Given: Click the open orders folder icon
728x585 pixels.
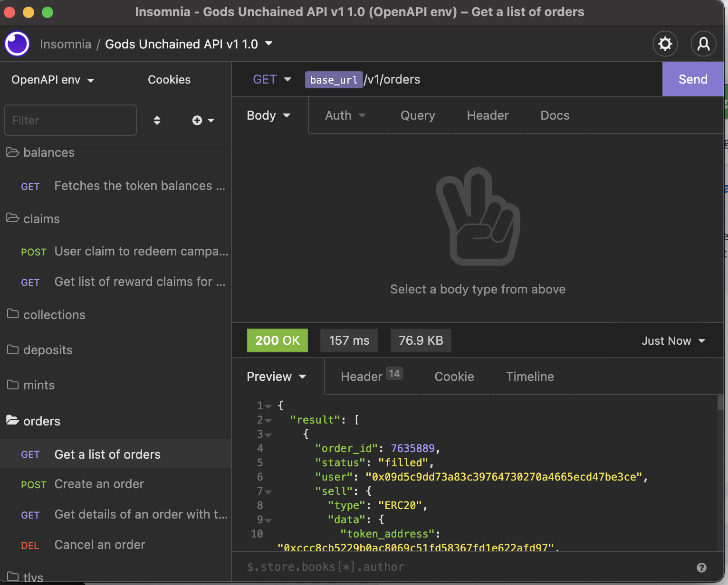Looking at the screenshot, I should (x=12, y=420).
